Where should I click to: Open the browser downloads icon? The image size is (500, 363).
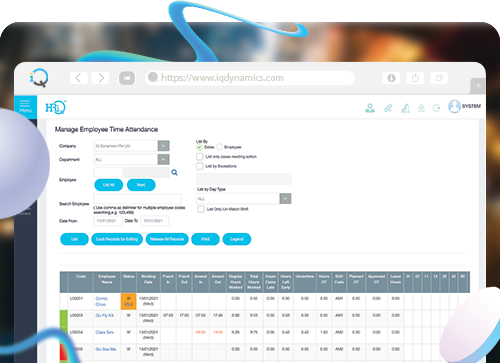click(x=391, y=78)
